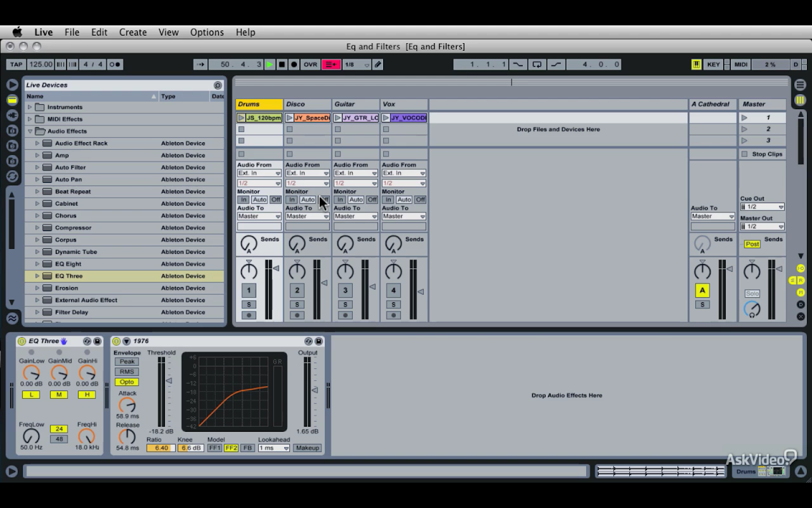The width and height of the screenshot is (812, 508).
Task: Expand the Instruments folder in browser
Action: [30, 107]
